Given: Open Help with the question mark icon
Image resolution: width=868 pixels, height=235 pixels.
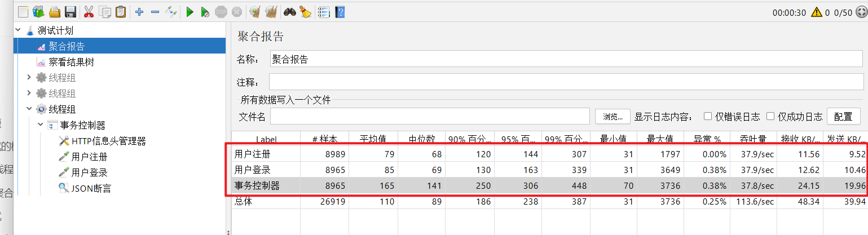Looking at the screenshot, I should pos(340,11).
